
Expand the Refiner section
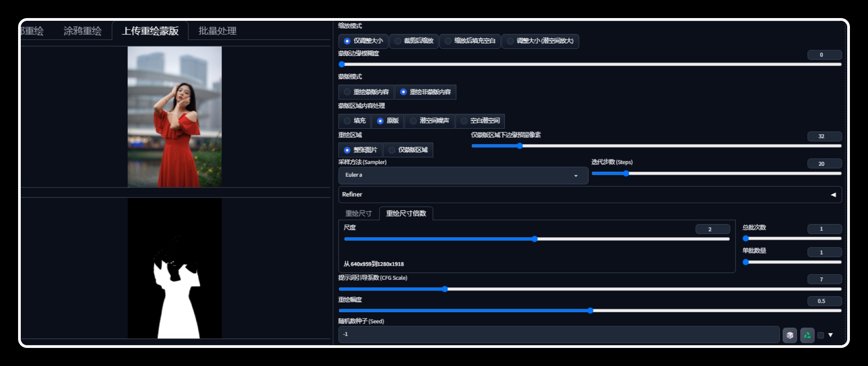590,195
